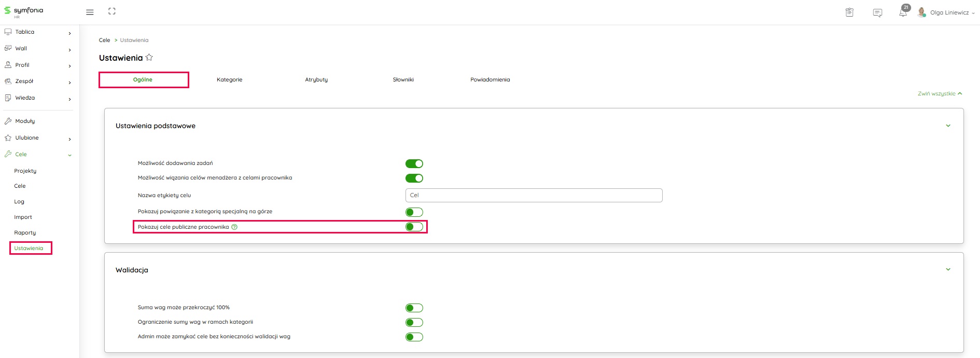Open the chat messages icon
980x358 pixels.
(877, 13)
